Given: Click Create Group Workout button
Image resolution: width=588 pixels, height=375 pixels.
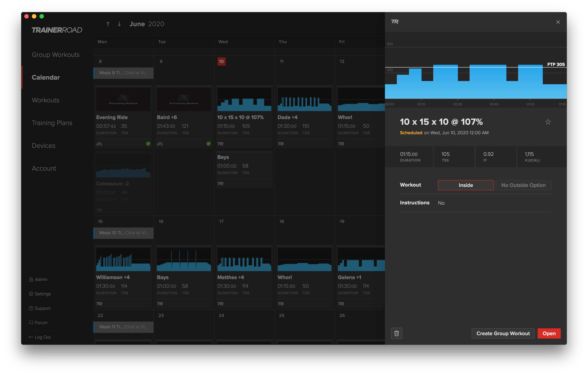Looking at the screenshot, I should click(503, 333).
